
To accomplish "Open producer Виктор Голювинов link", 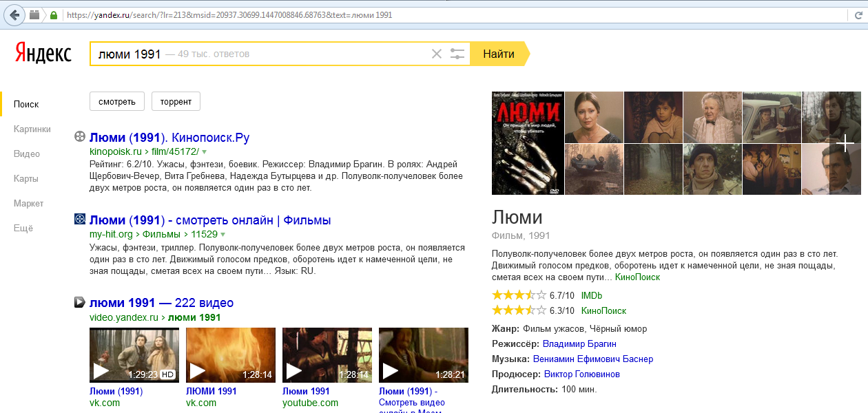I will pos(582,374).
